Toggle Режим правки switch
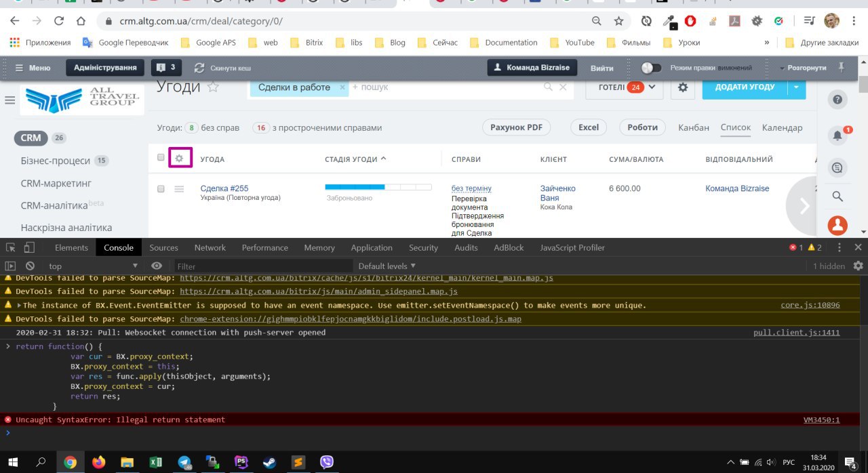868x473 pixels. pyautogui.click(x=651, y=68)
